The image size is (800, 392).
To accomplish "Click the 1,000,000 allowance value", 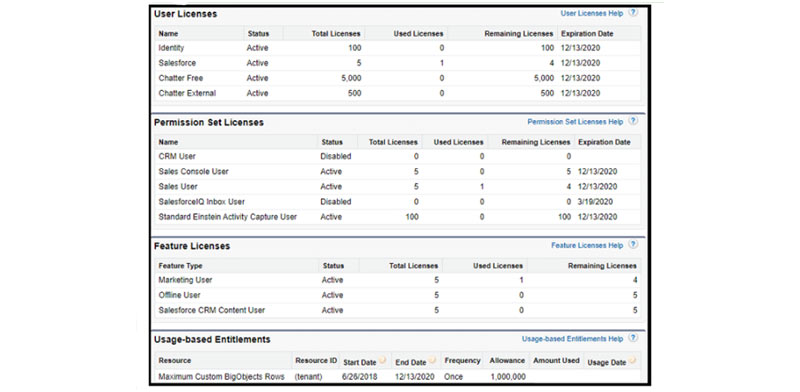I will tap(508, 377).
